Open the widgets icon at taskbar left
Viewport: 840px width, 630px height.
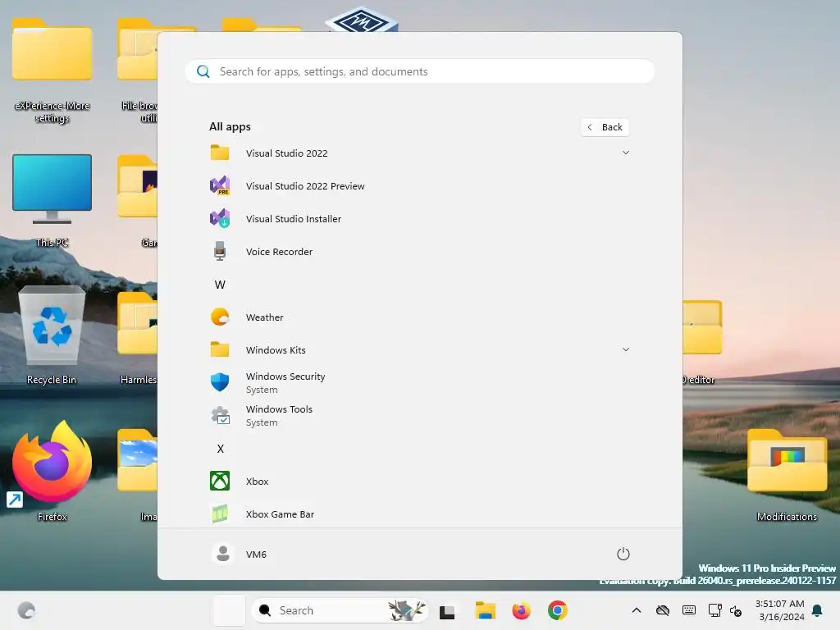coord(26,610)
